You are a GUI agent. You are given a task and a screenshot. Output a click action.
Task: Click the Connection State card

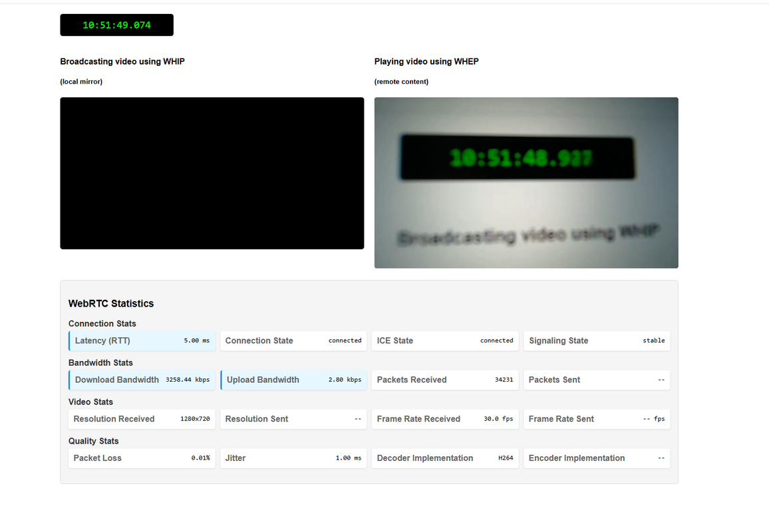click(x=293, y=340)
